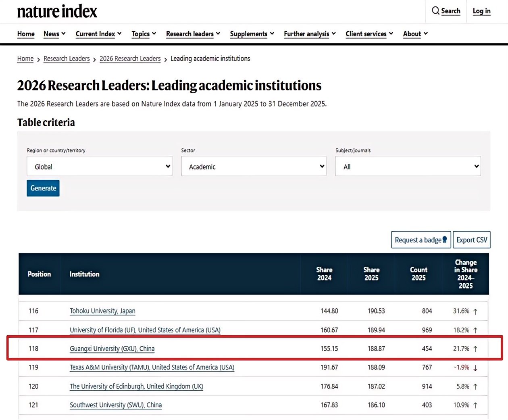Expand the News menu

pyautogui.click(x=54, y=34)
